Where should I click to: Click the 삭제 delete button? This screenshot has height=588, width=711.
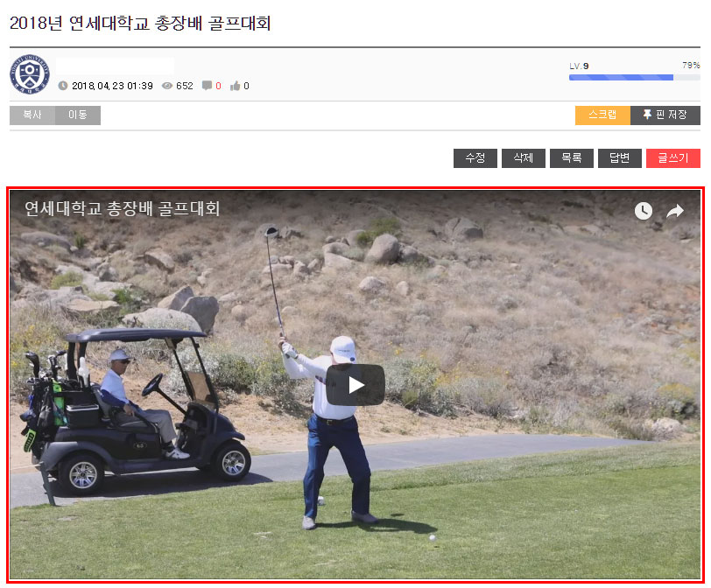pos(524,158)
